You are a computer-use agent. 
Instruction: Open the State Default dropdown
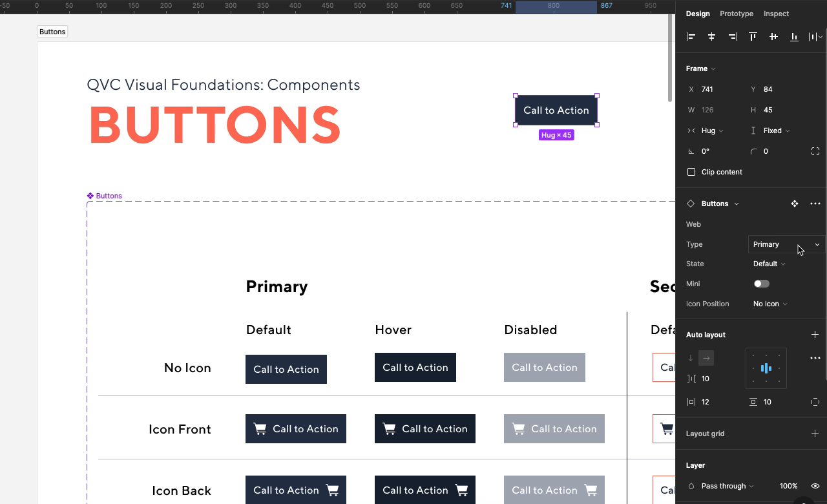769,264
